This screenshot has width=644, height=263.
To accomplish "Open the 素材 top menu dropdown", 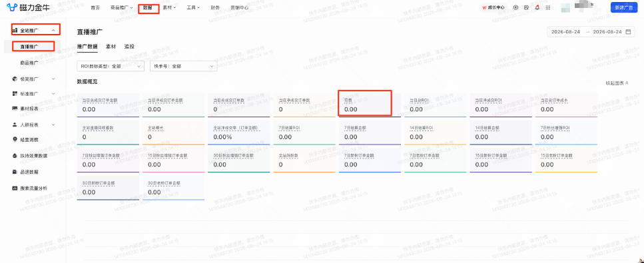I will pos(169,7).
